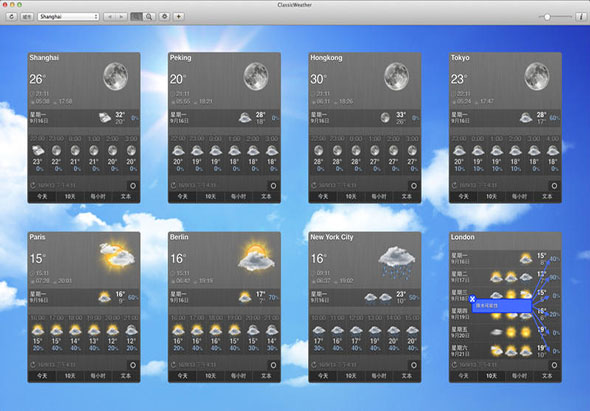
Task: Toggle the circle button on Shanghai card
Action: point(132,186)
